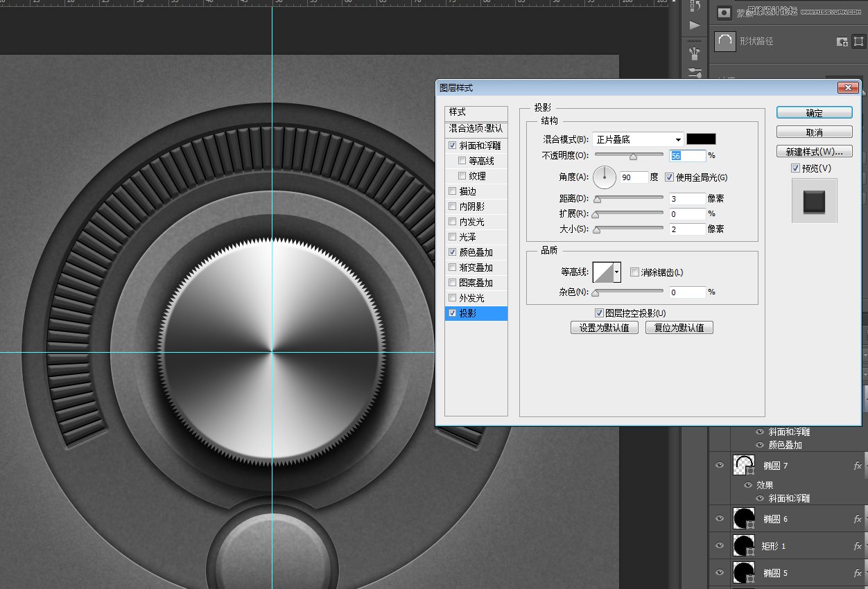Viewport: 868px width, 589px height.
Task: Toggle the 图层挖空投影 checkbox
Action: point(599,313)
